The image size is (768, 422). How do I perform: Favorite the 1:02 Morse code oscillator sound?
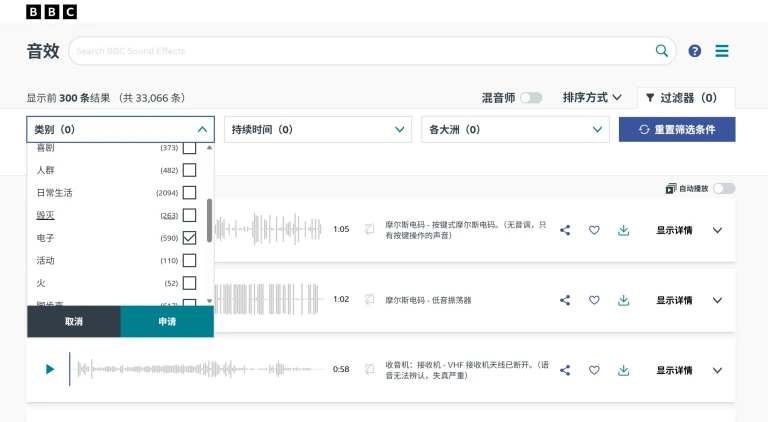pos(594,300)
